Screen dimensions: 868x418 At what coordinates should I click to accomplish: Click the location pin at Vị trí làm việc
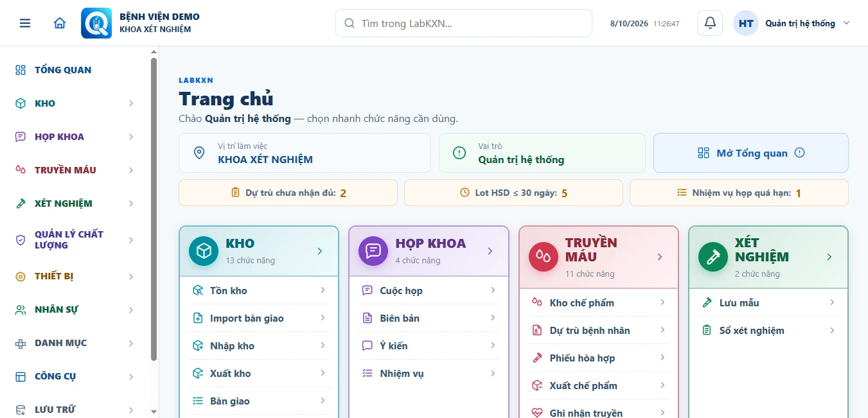pos(199,153)
